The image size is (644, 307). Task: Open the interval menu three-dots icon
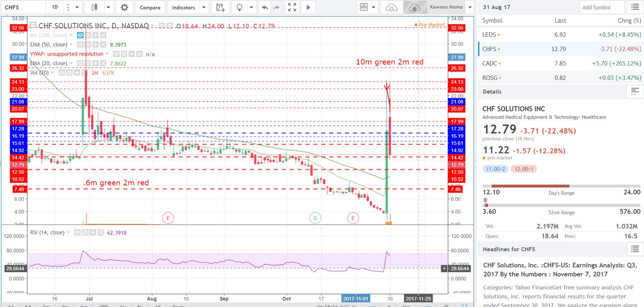click(68, 7)
